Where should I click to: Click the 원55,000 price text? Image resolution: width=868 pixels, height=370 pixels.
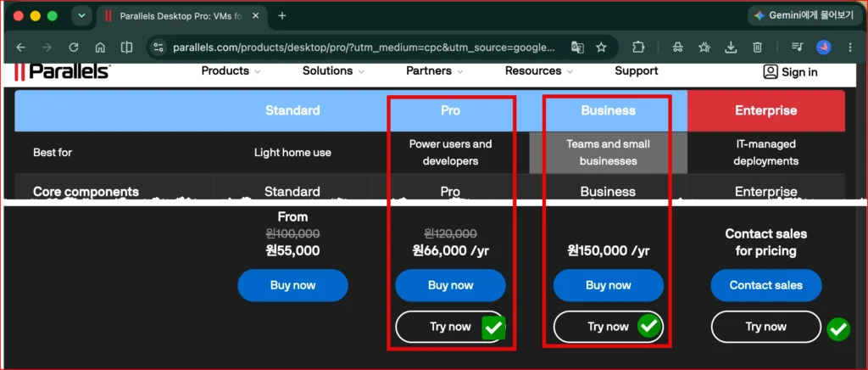(x=292, y=250)
